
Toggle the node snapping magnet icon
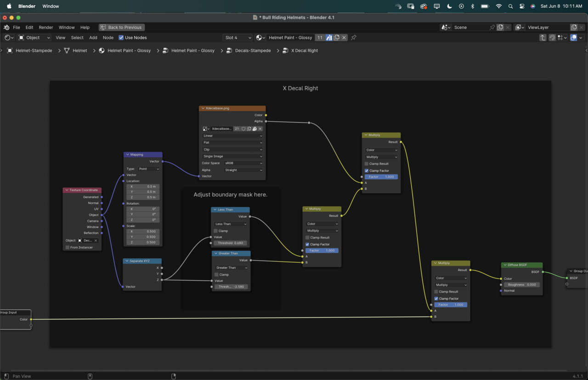(x=552, y=38)
